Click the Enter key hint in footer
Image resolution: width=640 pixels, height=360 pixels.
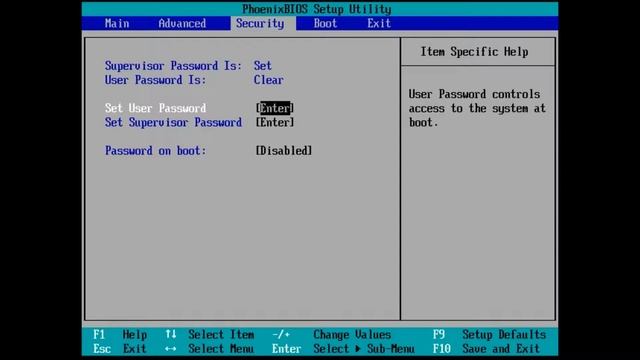tap(287, 349)
